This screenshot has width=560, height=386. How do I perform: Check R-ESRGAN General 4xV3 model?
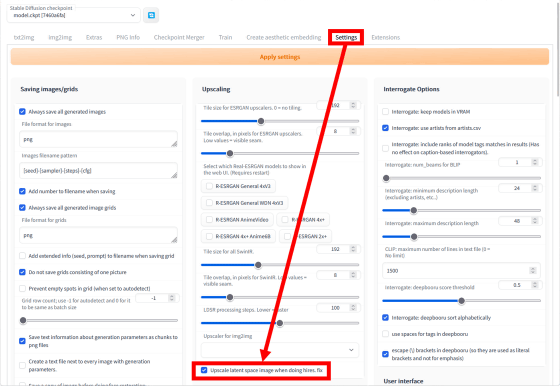[209, 186]
